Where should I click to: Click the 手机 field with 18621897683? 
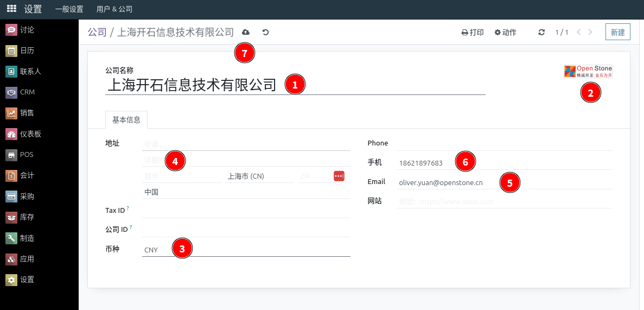click(505, 163)
